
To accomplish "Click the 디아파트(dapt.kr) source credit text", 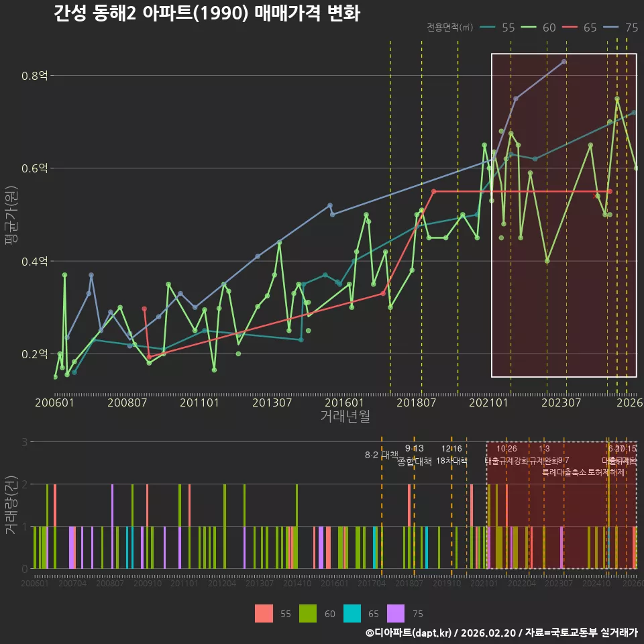I will pos(409,633).
